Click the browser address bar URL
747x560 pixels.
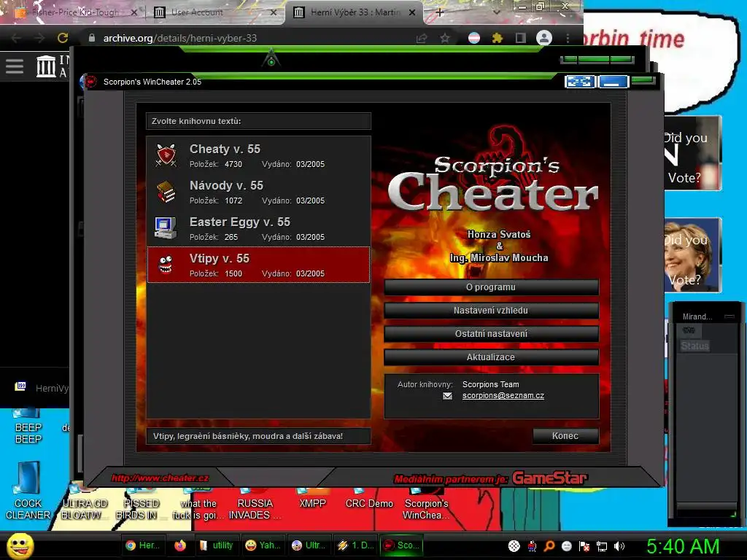(x=180, y=38)
